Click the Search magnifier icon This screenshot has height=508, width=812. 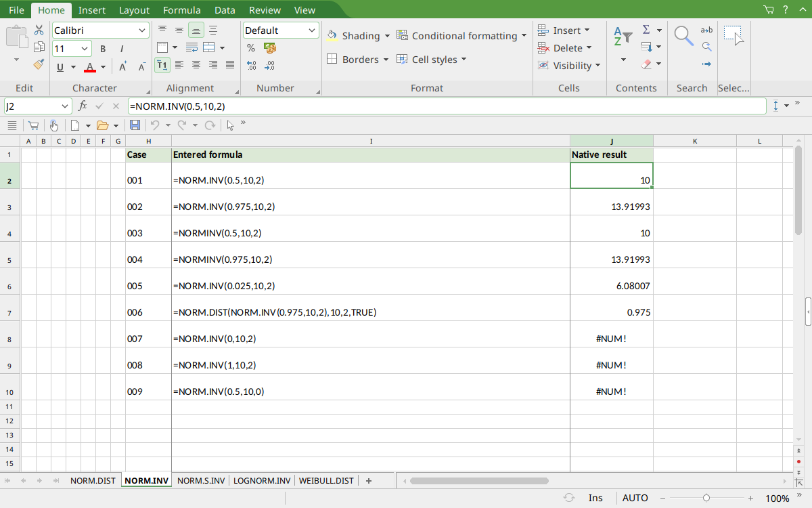tap(684, 36)
